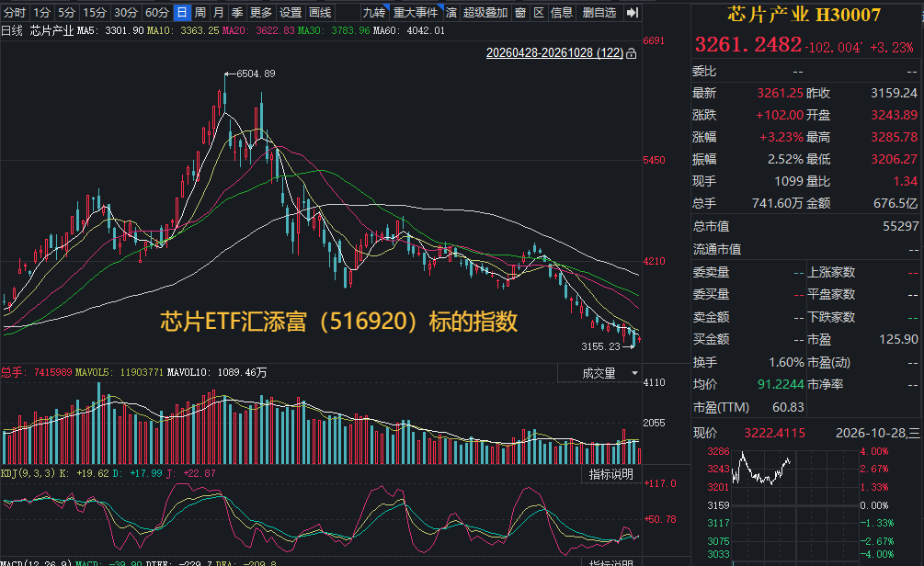Toggle the 窗 window option
Viewport: 924px width, 566px height.
point(520,12)
